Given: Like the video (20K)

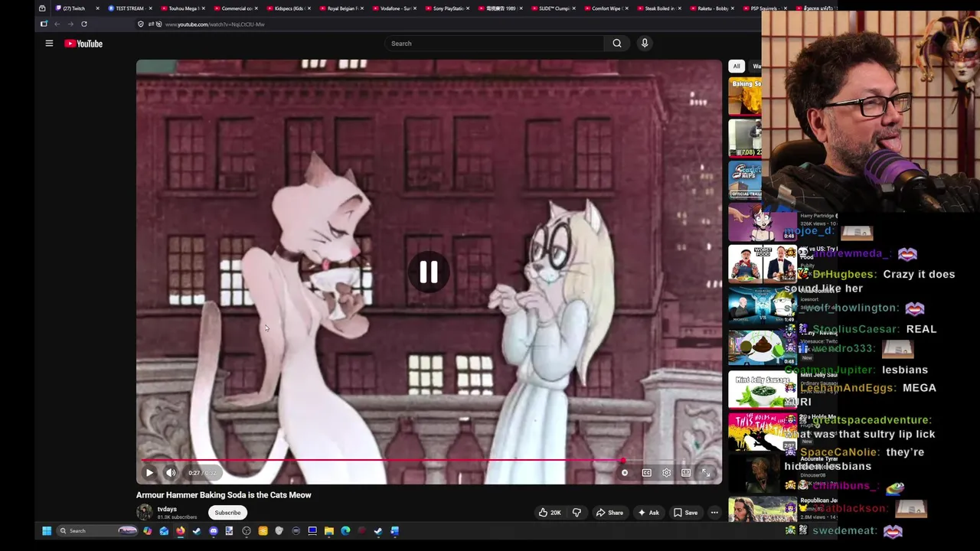Looking at the screenshot, I should (550, 513).
